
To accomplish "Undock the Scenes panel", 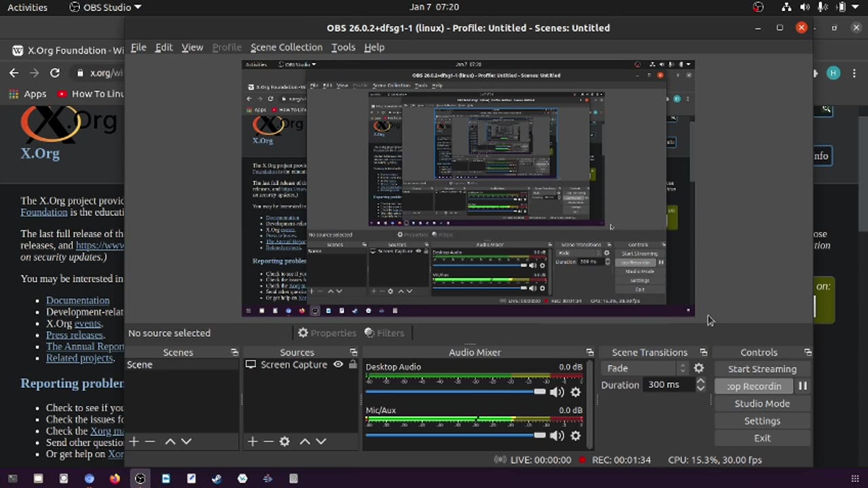I will point(235,352).
